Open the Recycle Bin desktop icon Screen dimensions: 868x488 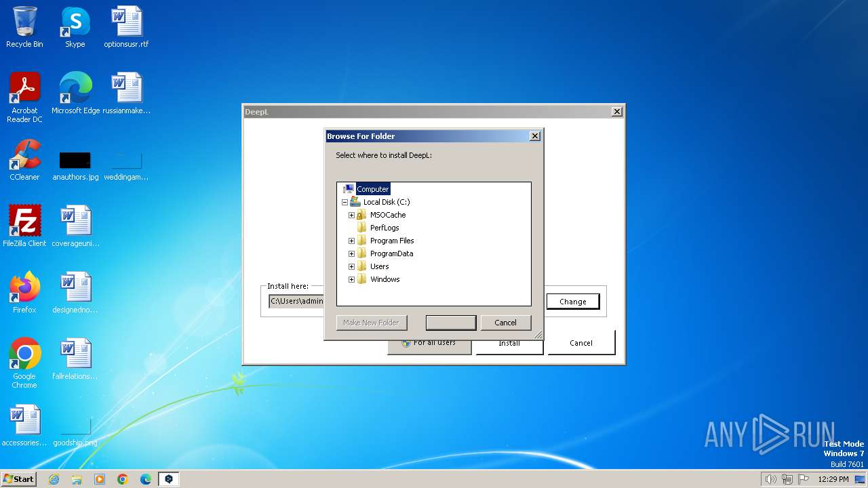coord(24,27)
